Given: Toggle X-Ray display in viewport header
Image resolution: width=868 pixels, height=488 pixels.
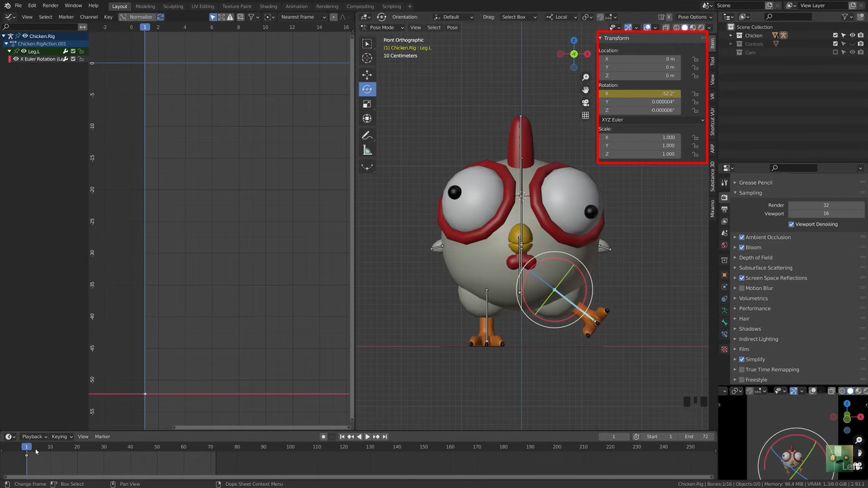Looking at the screenshot, I should click(x=667, y=27).
